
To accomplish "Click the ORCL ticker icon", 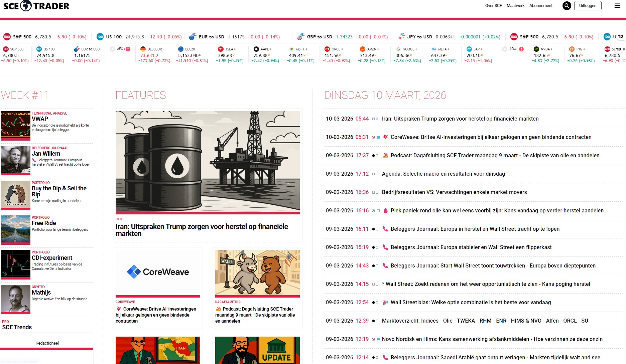I will click(x=327, y=49).
